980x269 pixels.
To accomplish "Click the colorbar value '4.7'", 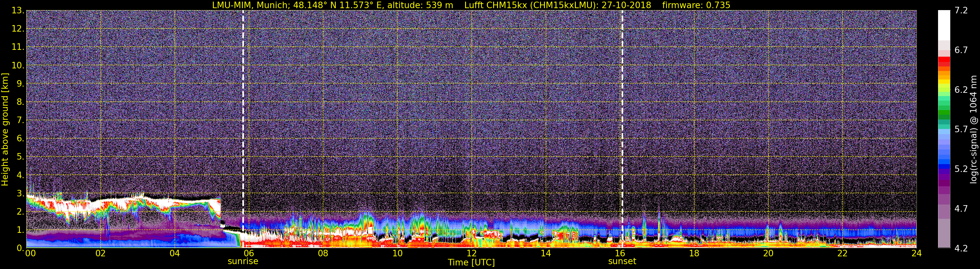I will pyautogui.click(x=961, y=208).
